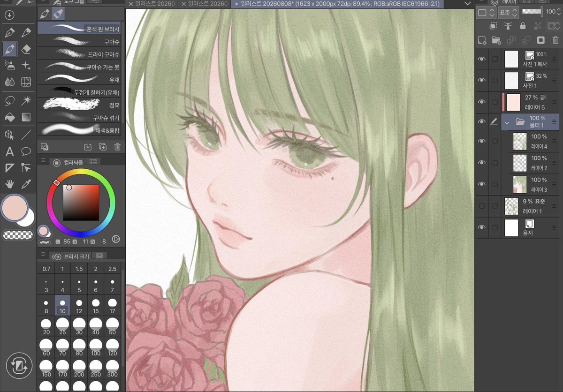Select the Liquify grid tool
The image size is (563, 392).
tap(26, 81)
